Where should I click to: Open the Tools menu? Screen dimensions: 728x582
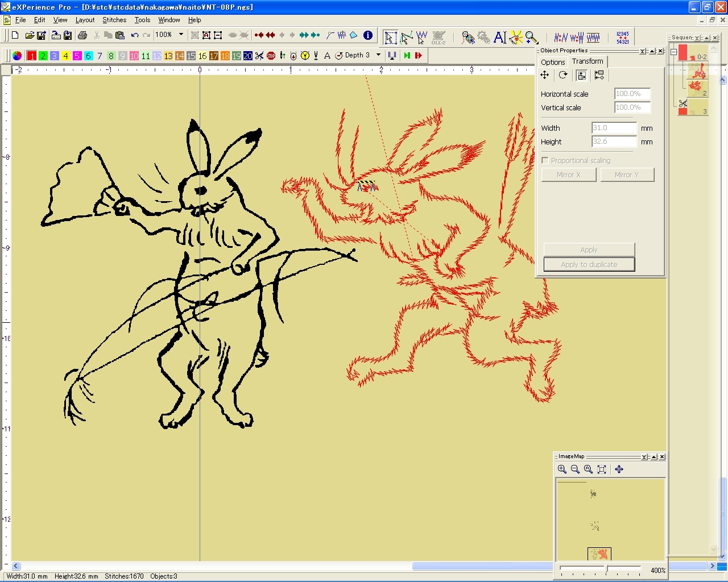tap(142, 20)
